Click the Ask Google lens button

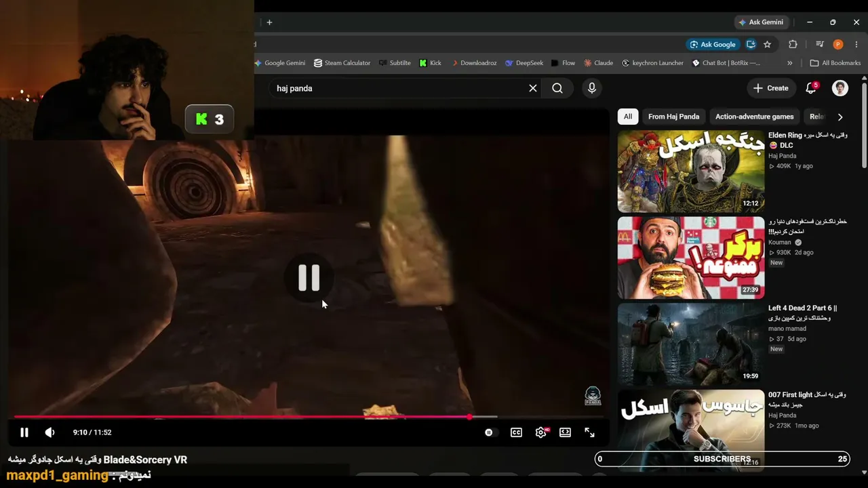coord(713,44)
